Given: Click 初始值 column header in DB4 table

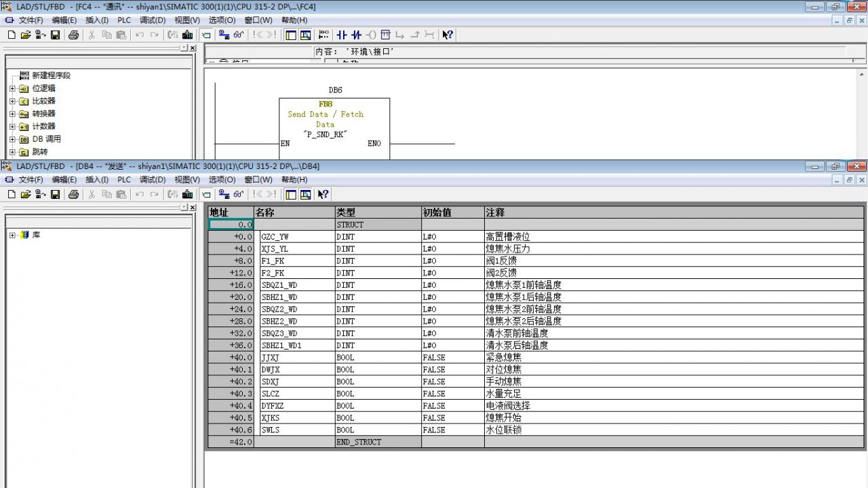Looking at the screenshot, I should coord(452,212).
